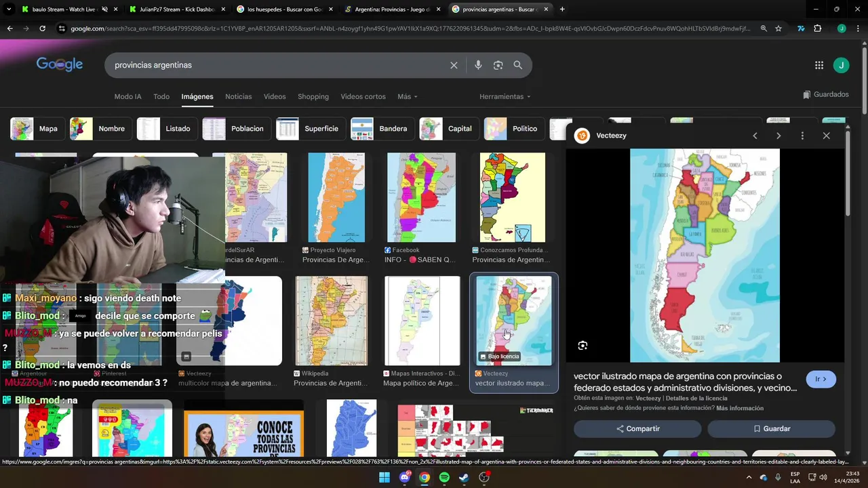Click the Ir button in preview panel
Screen dimensions: 868x488
click(821, 380)
